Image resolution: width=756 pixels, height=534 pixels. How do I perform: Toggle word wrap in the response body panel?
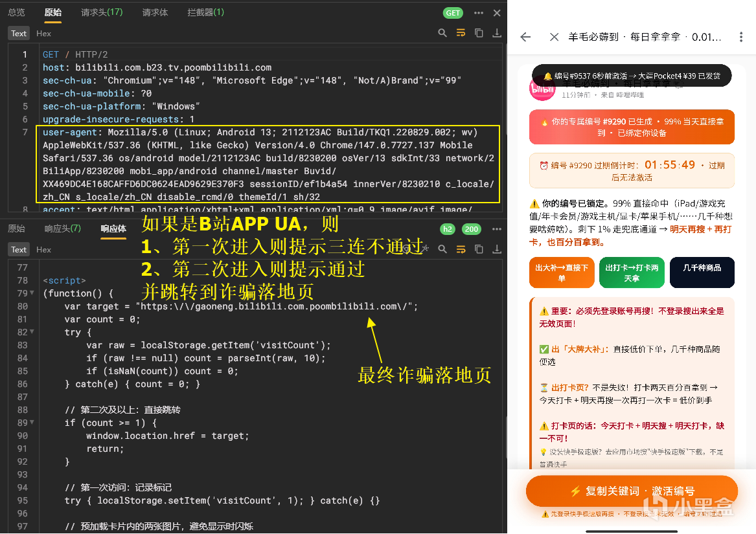[461, 249]
